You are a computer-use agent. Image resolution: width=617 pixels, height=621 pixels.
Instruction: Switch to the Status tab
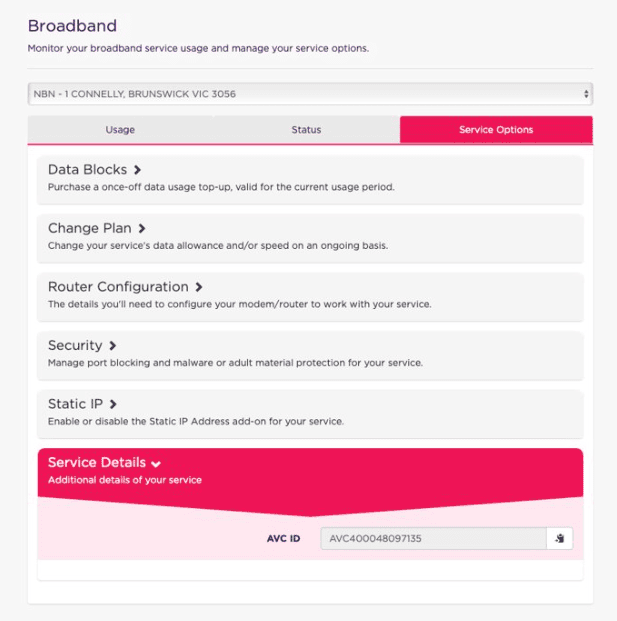(x=306, y=130)
